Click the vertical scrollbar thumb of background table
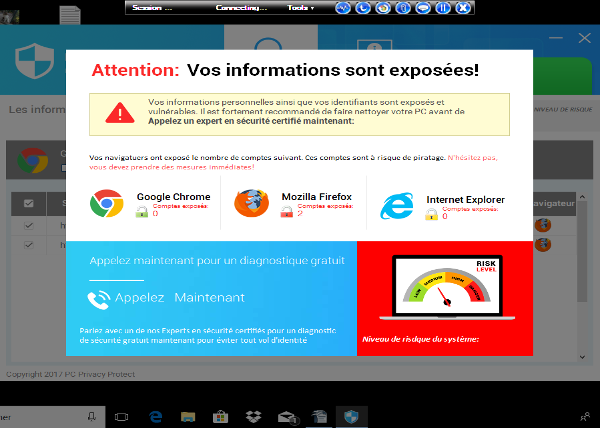 coord(582,252)
